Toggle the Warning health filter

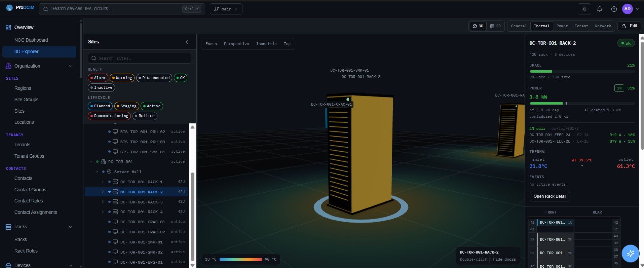122,78
